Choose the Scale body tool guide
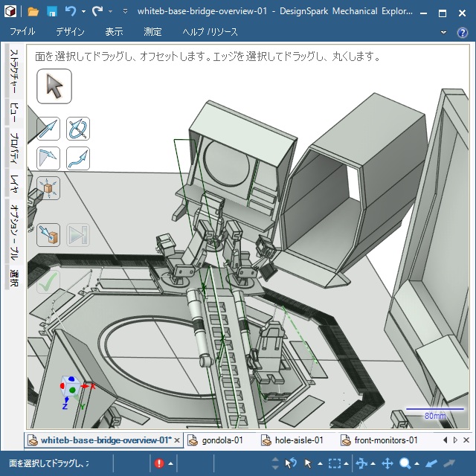The image size is (476, 476). click(x=48, y=188)
